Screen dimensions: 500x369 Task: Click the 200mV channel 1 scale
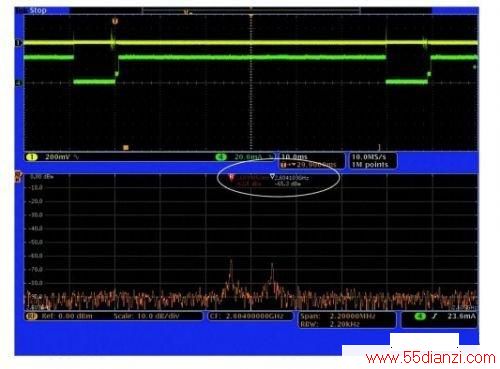coord(57,157)
